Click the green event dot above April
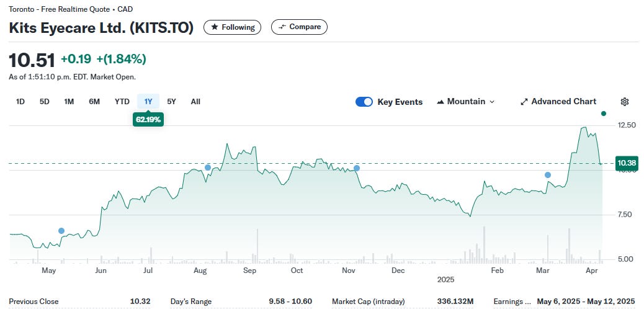 (603, 114)
